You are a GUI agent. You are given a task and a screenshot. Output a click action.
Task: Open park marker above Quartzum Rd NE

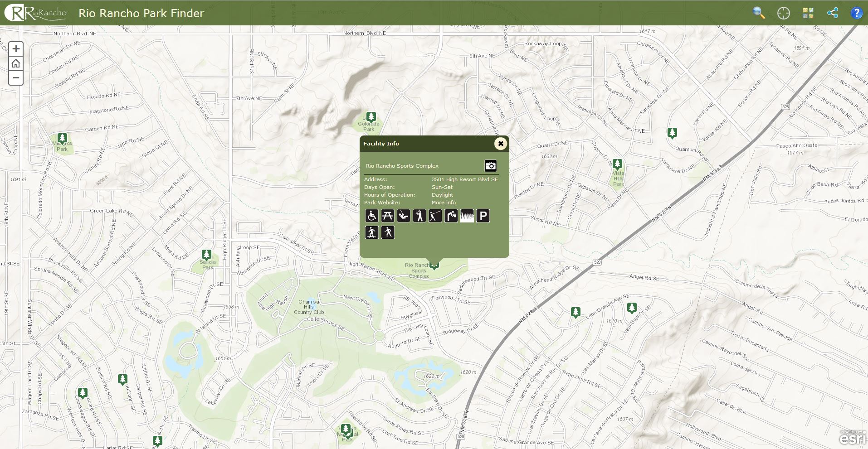672,133
